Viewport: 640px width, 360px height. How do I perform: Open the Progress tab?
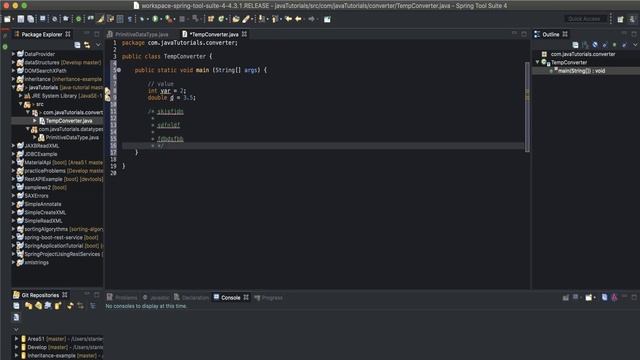pos(269,298)
